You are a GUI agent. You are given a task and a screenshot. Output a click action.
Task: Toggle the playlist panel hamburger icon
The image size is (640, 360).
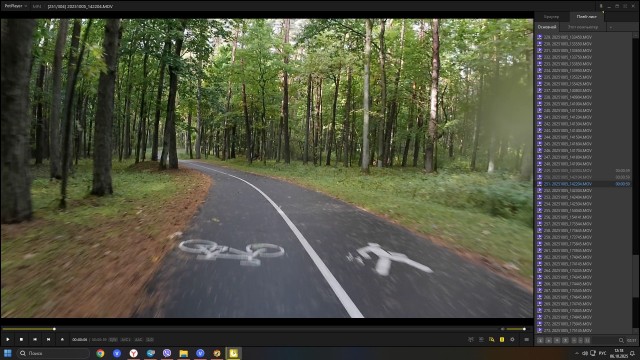click(x=527, y=340)
